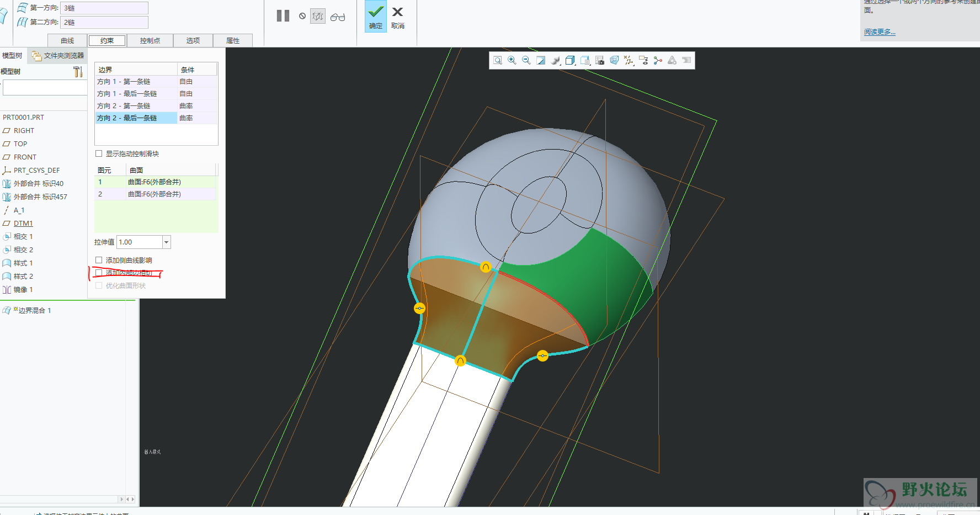Enable 添加侧曲线影响 checkbox
980x515 pixels.
point(99,260)
